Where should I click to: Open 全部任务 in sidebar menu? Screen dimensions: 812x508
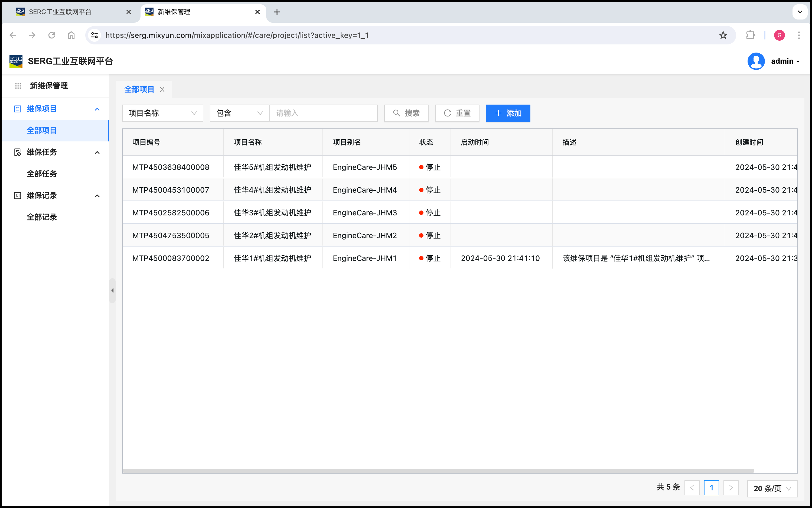(x=42, y=174)
